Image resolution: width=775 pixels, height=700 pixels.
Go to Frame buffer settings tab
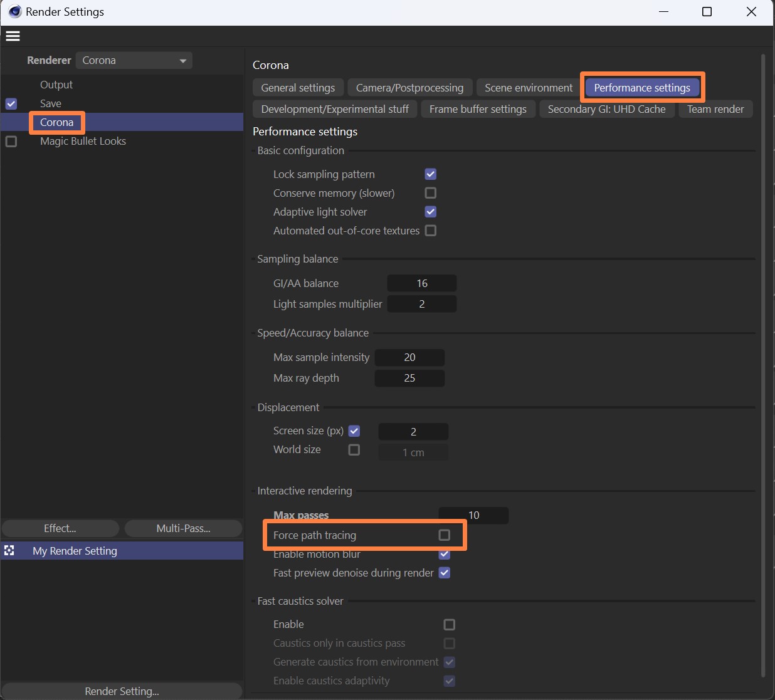click(478, 109)
